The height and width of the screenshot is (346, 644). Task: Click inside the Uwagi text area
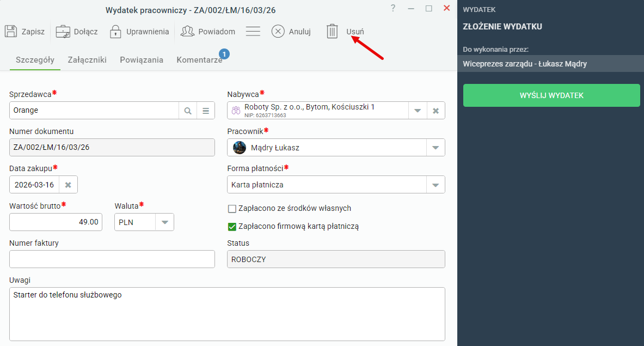227,314
